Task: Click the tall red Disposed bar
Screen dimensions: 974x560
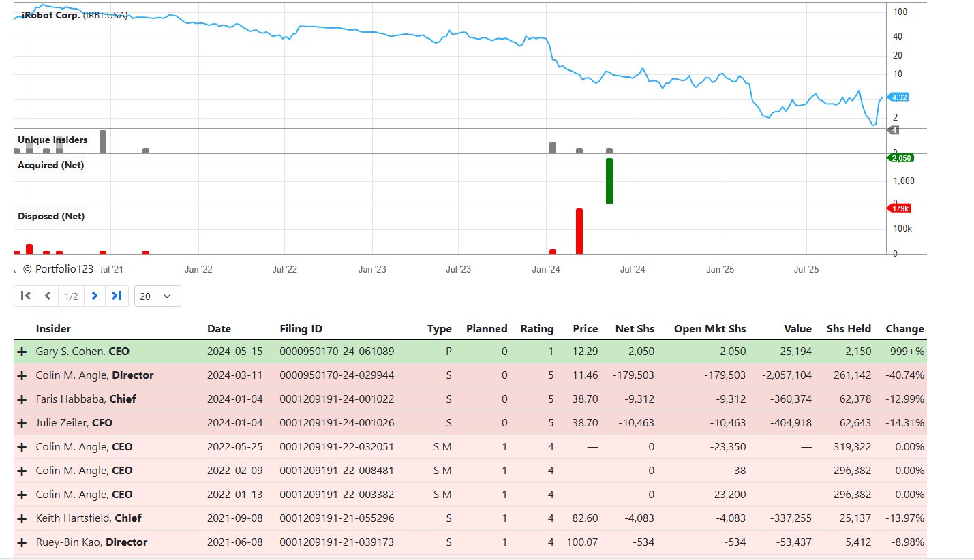Action: pyautogui.click(x=579, y=231)
